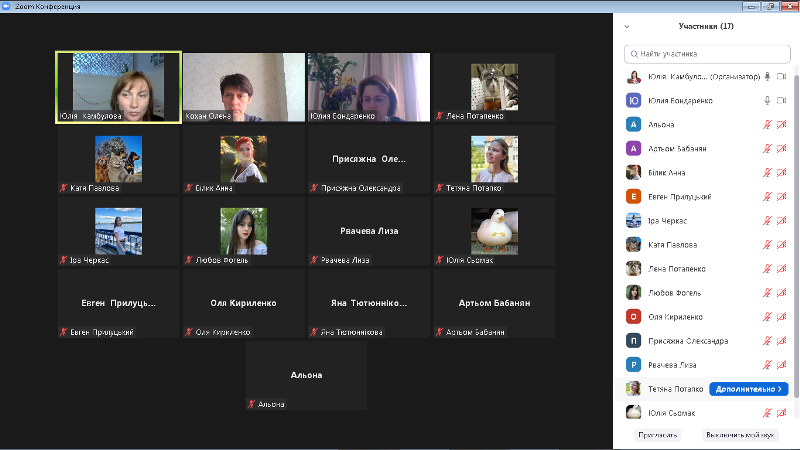Collapse the participants panel with the chevron
Image resolution: width=800 pixels, height=450 pixels.
627,27
